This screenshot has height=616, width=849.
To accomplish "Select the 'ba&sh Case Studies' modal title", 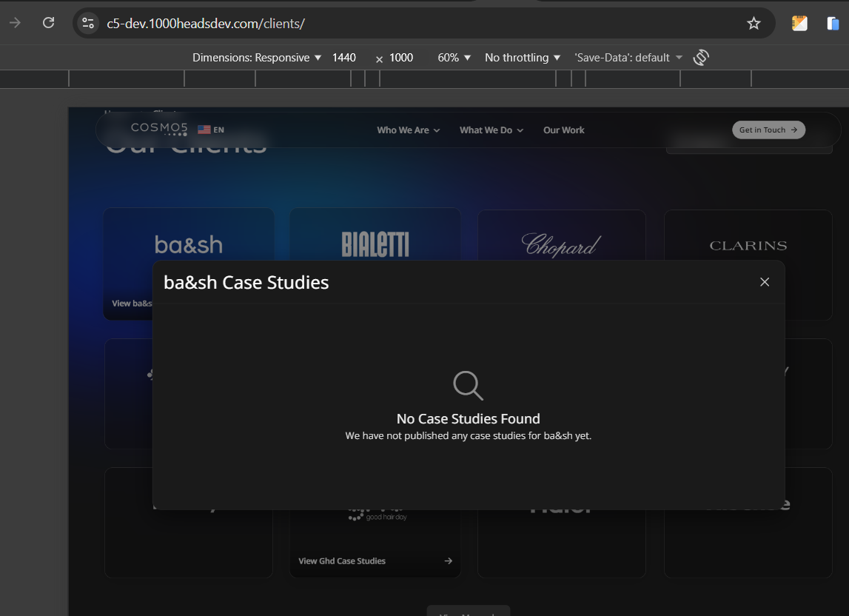I will 246,282.
